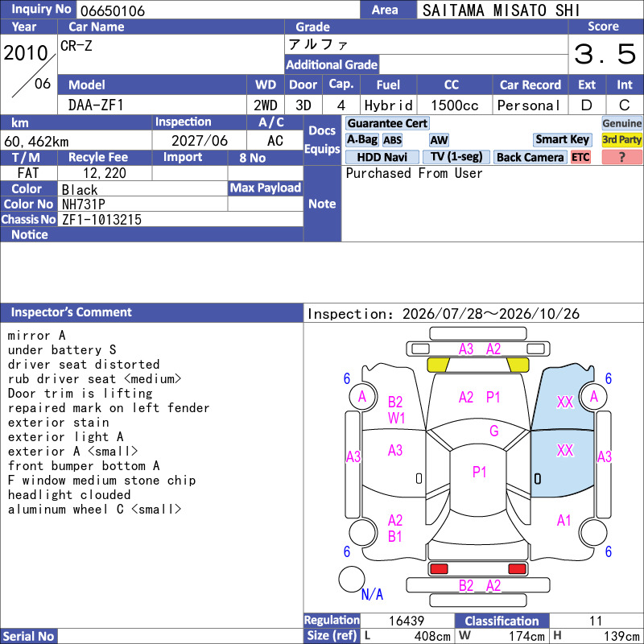The image size is (644, 644).
Task: Click the P1 mark on the roof
Action: tap(479, 472)
